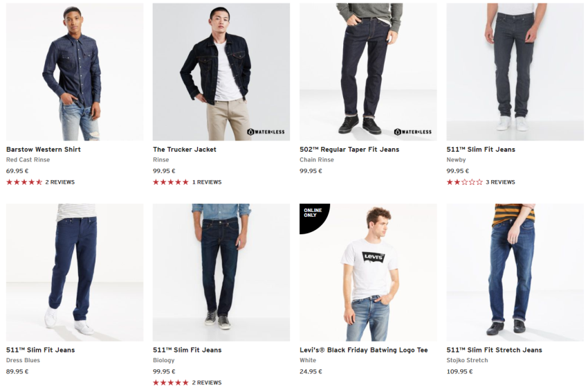Open the 2 Reviews link for Barstow Western Shirt
The height and width of the screenshot is (392, 588).
[60, 182]
